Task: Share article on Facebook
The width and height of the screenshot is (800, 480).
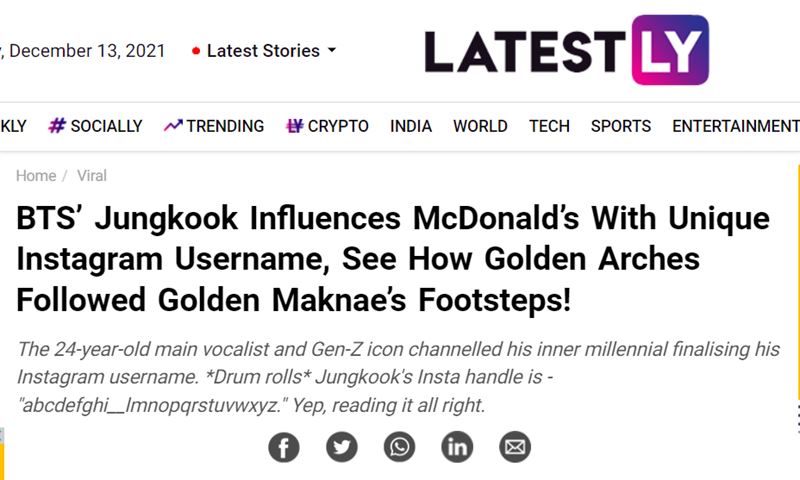Action: click(x=284, y=446)
